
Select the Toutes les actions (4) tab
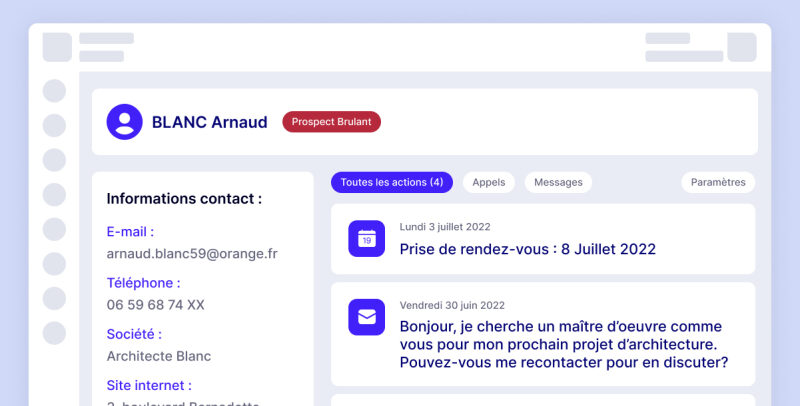pyautogui.click(x=392, y=182)
